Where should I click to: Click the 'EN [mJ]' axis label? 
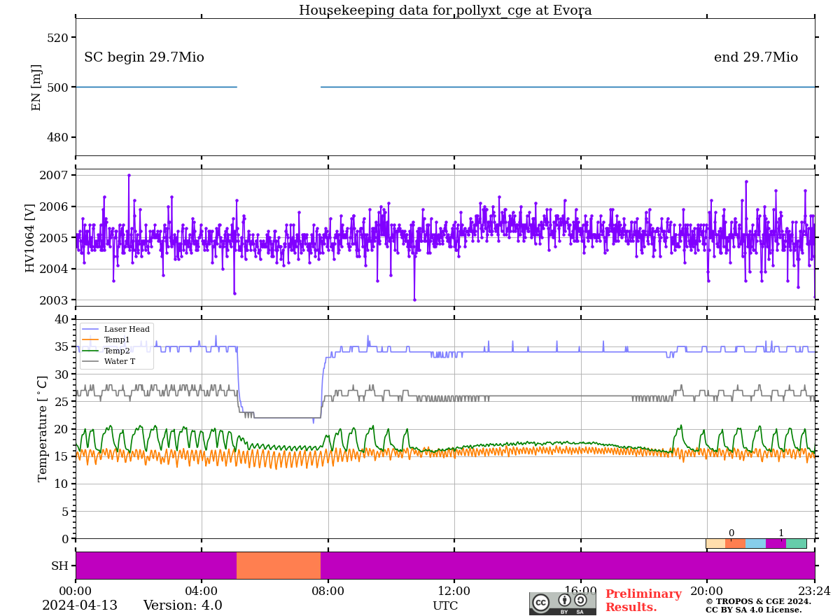pyautogui.click(x=36, y=87)
